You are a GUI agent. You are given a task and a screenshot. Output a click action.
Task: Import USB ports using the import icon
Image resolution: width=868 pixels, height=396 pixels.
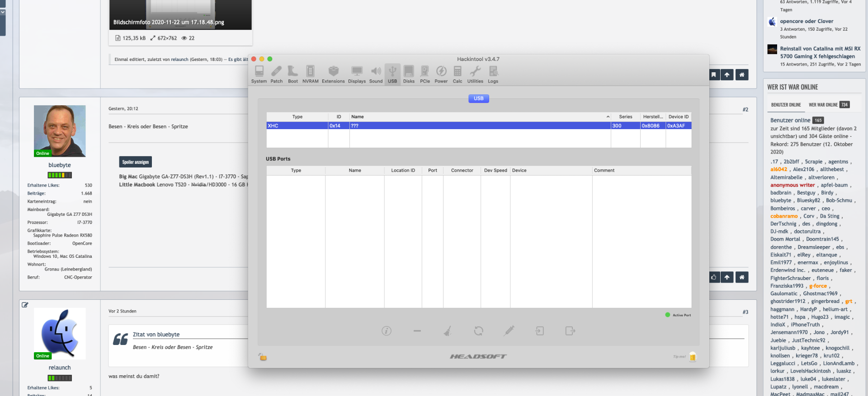click(539, 331)
